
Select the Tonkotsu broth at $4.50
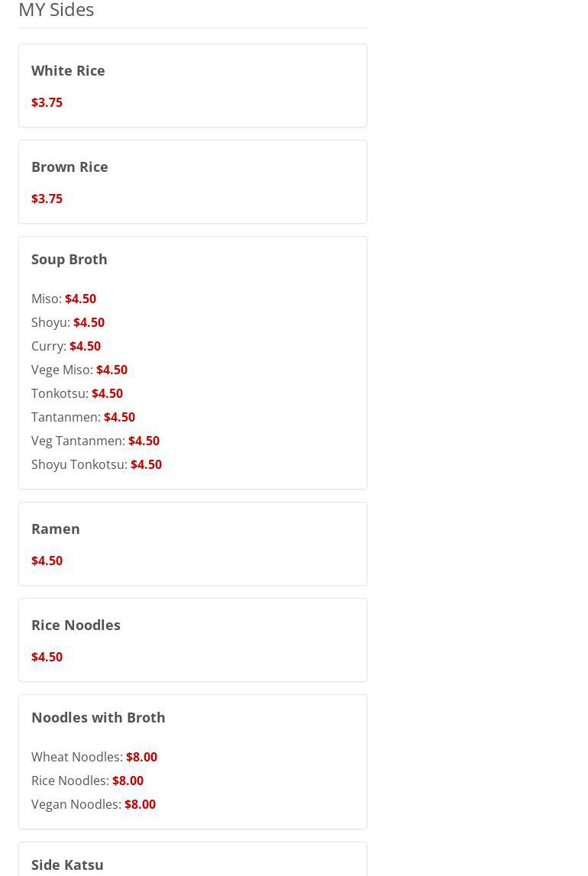(76, 393)
